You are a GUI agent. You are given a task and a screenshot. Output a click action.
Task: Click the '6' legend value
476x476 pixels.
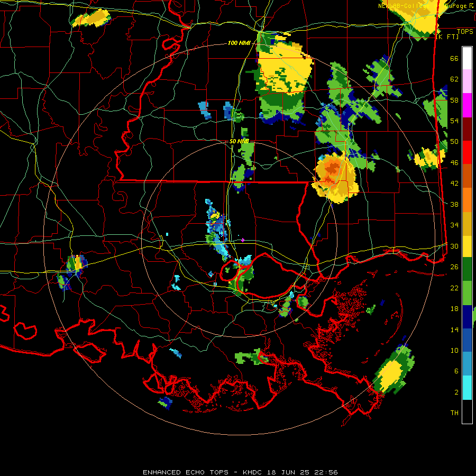(x=456, y=371)
